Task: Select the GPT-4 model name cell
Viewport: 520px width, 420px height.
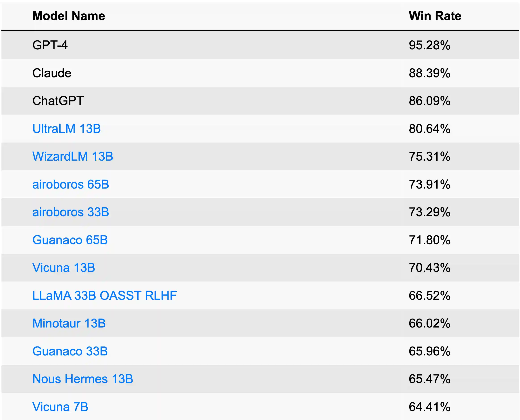Action: pyautogui.click(x=50, y=45)
